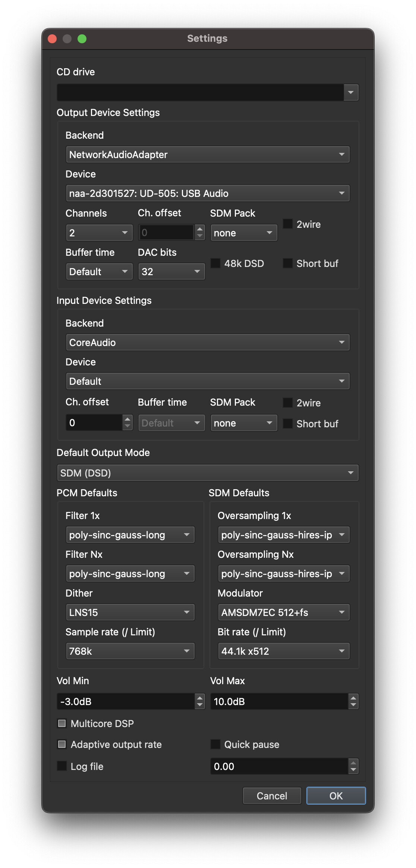Viewport: 416px width, 868px height.
Task: Click the input Ch. offset field
Action: (x=94, y=423)
